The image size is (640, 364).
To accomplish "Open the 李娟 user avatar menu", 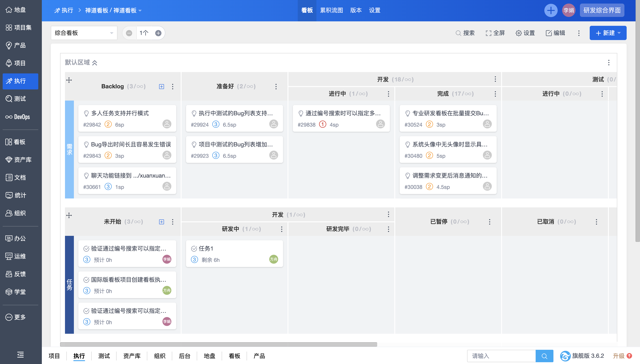I will click(x=569, y=10).
